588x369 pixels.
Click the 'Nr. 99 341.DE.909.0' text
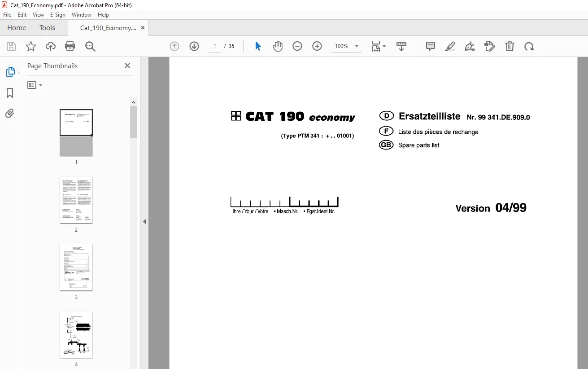coord(498,118)
